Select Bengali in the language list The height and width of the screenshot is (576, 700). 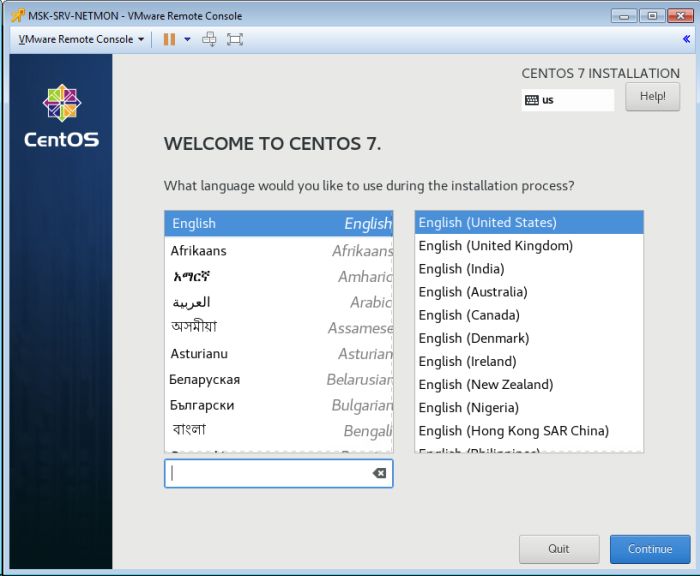coord(279,430)
